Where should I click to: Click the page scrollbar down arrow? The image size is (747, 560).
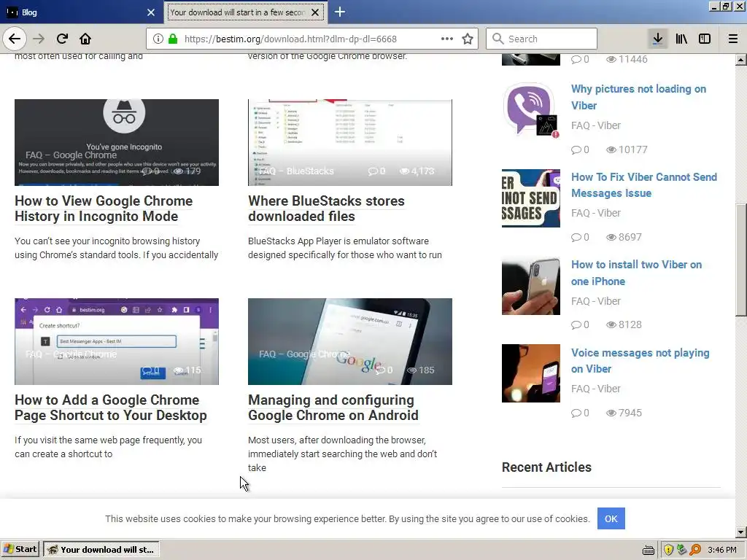tap(741, 532)
